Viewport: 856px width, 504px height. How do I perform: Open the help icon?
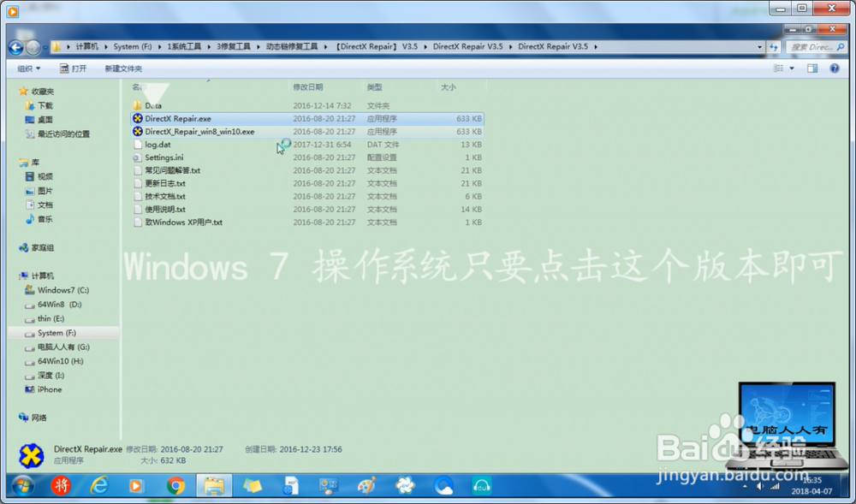[834, 68]
